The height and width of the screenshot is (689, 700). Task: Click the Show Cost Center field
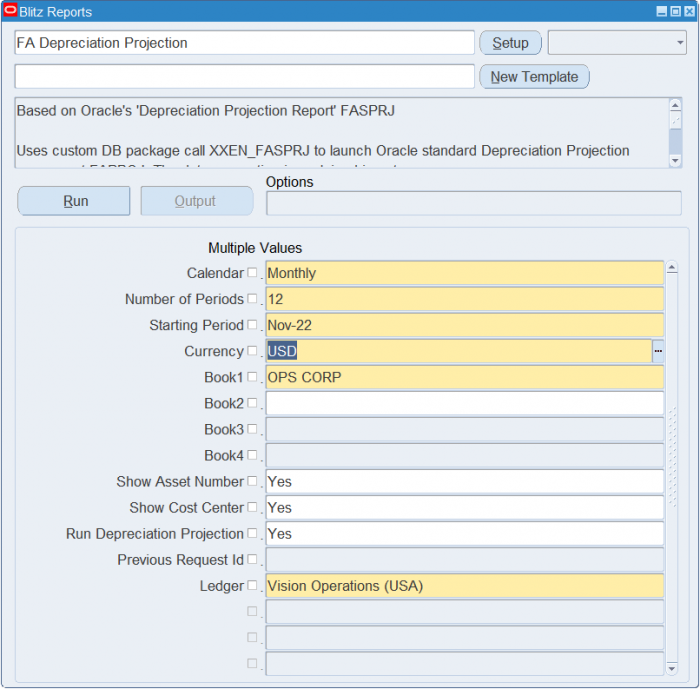tap(465, 508)
